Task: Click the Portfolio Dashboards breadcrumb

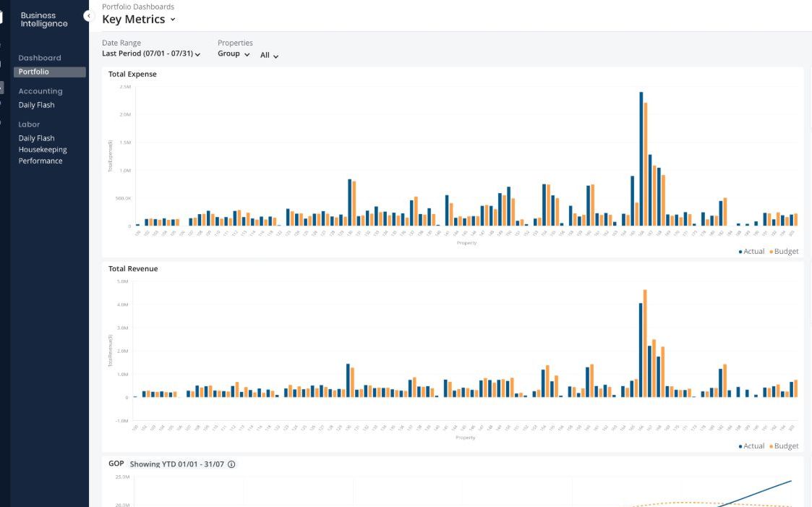Action: 138,7
